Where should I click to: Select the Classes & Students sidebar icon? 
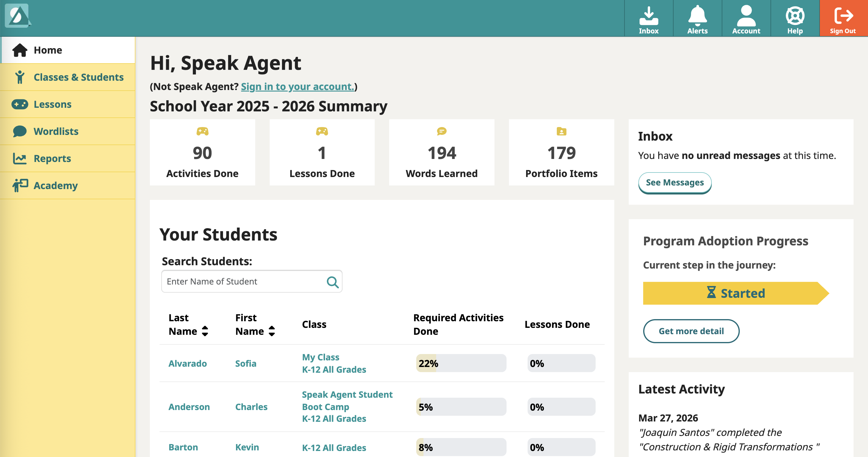[20, 77]
